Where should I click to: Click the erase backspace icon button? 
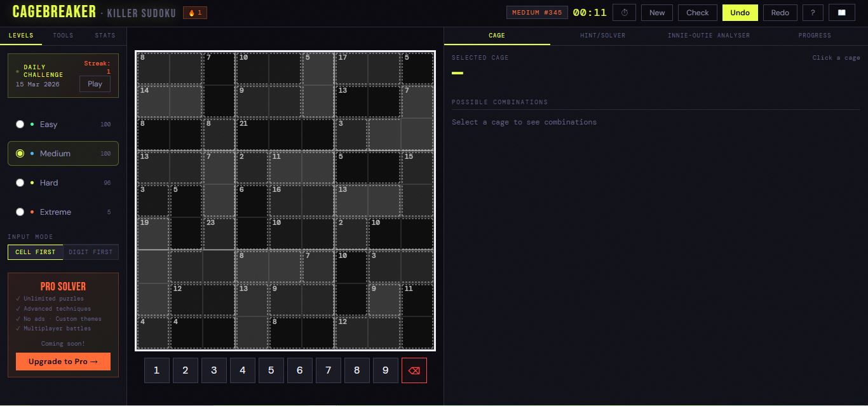tap(414, 370)
